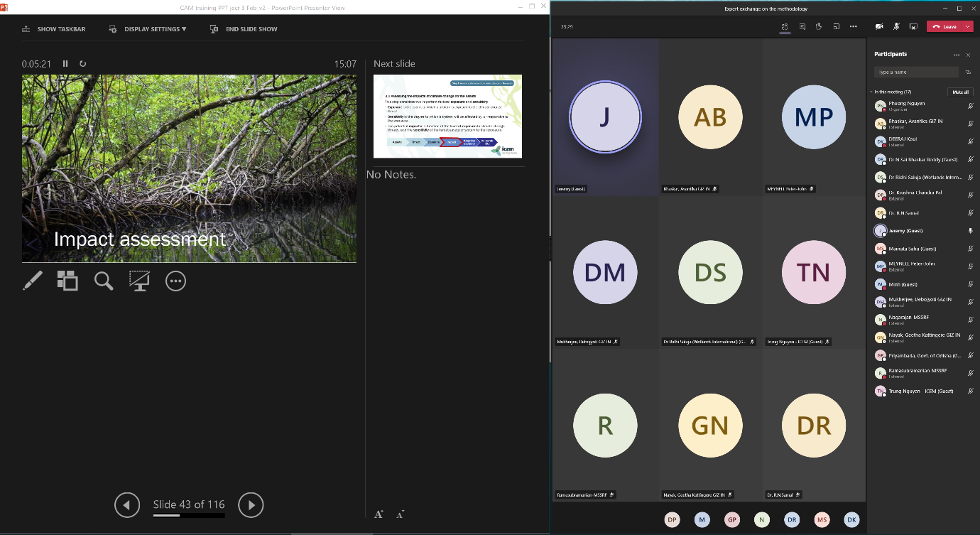Click the 'Type a name' search field
The image size is (980, 535).
(x=916, y=72)
